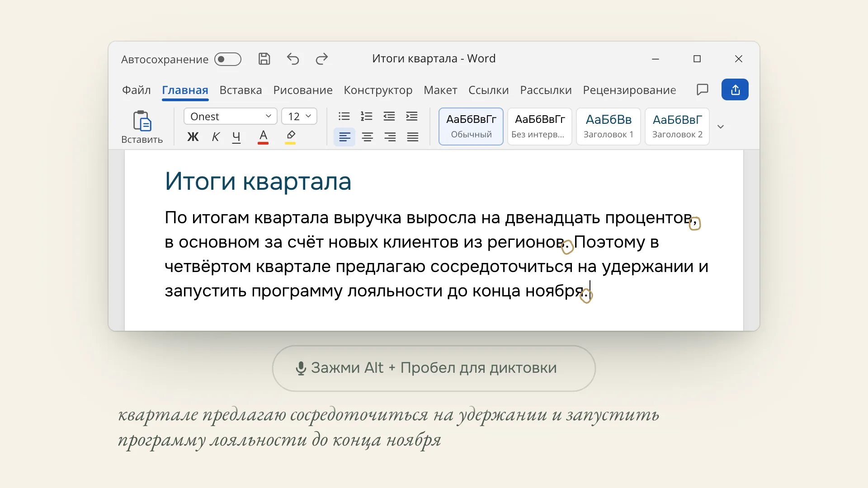Maximize the Word window
The width and height of the screenshot is (868, 488).
pyautogui.click(x=697, y=59)
